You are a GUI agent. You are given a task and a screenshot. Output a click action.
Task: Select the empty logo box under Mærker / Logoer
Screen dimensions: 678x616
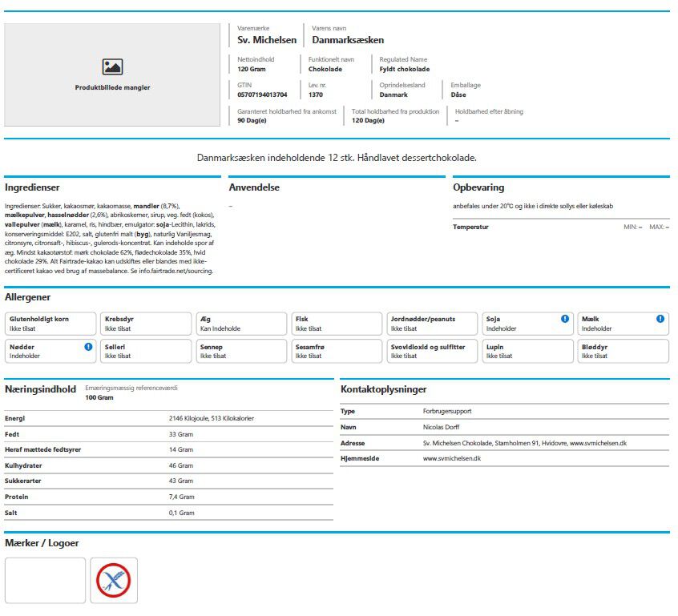click(x=46, y=580)
